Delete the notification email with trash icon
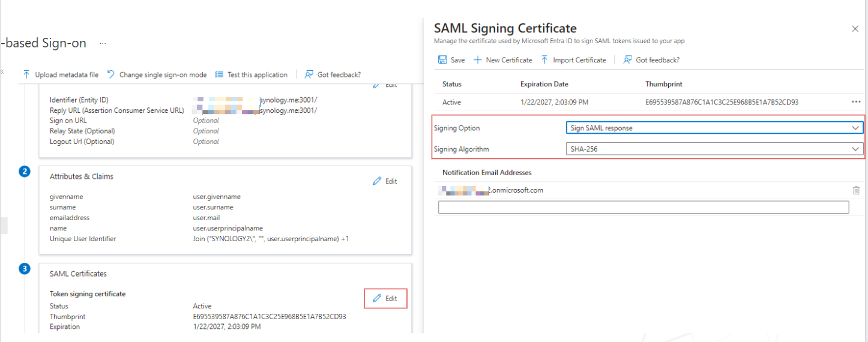The width and height of the screenshot is (868, 342). pyautogui.click(x=856, y=190)
